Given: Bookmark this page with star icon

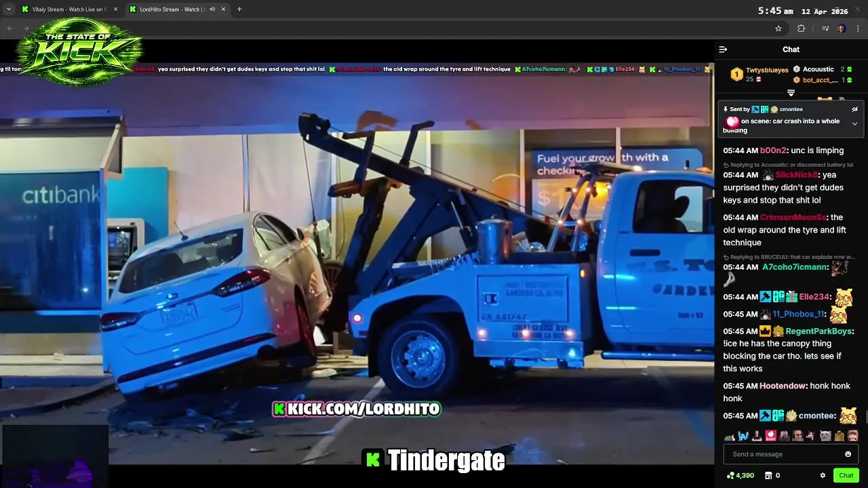Looking at the screenshot, I should (778, 28).
